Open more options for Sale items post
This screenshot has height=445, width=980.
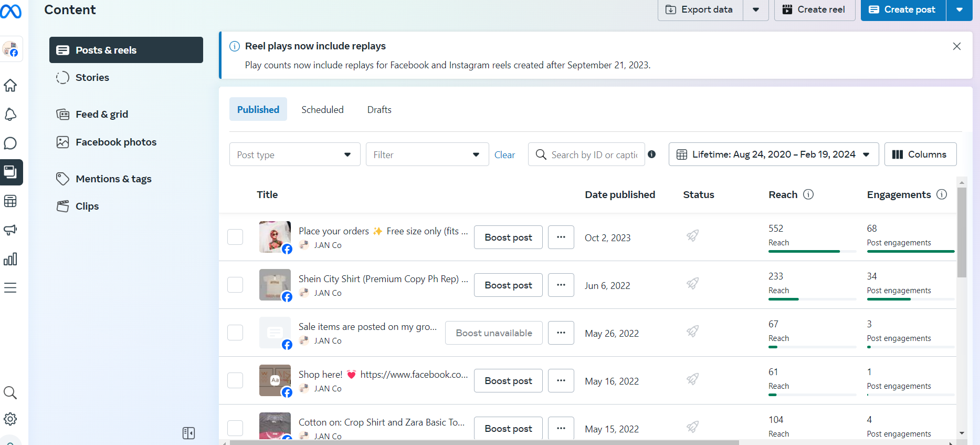tap(561, 333)
